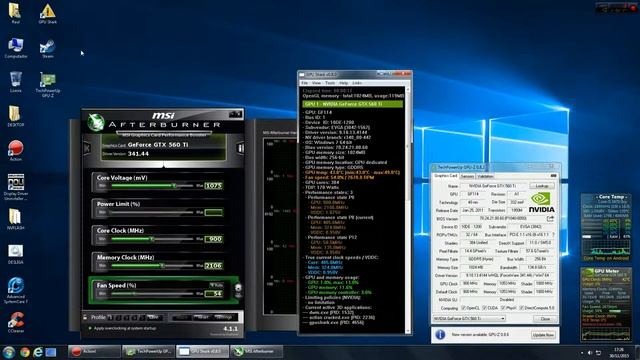Click the Memory Clock slider handle
The height and width of the screenshot is (360, 640).
pyautogui.click(x=162, y=265)
